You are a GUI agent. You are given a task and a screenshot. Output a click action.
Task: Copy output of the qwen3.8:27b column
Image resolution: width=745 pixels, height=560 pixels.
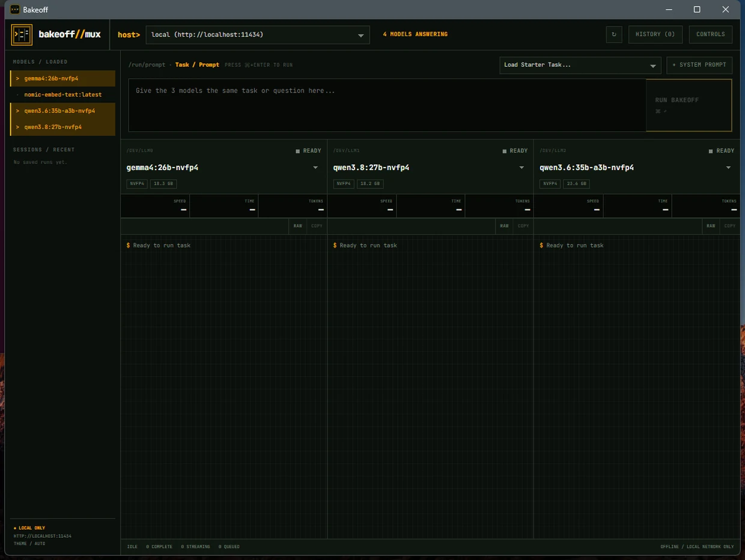[x=523, y=226]
